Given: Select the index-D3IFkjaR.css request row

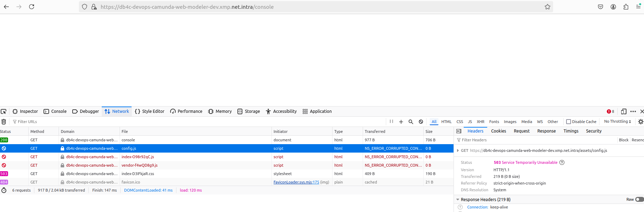Looking at the screenshot, I should pos(227,174).
